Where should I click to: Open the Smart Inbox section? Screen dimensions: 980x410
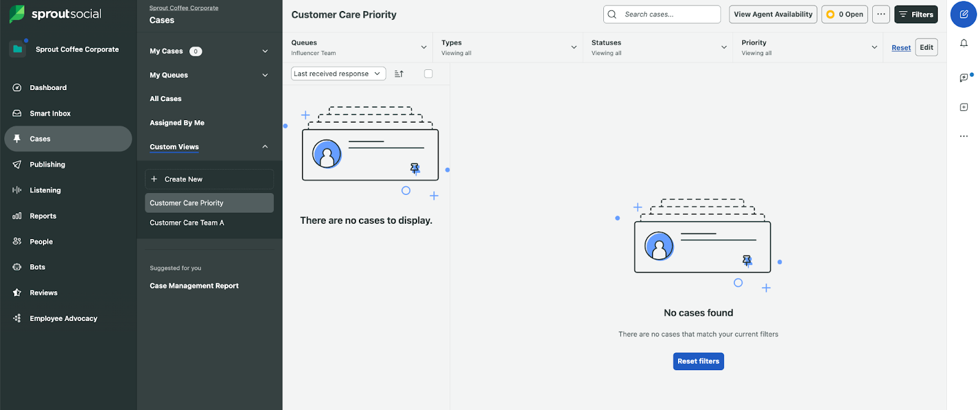point(50,113)
